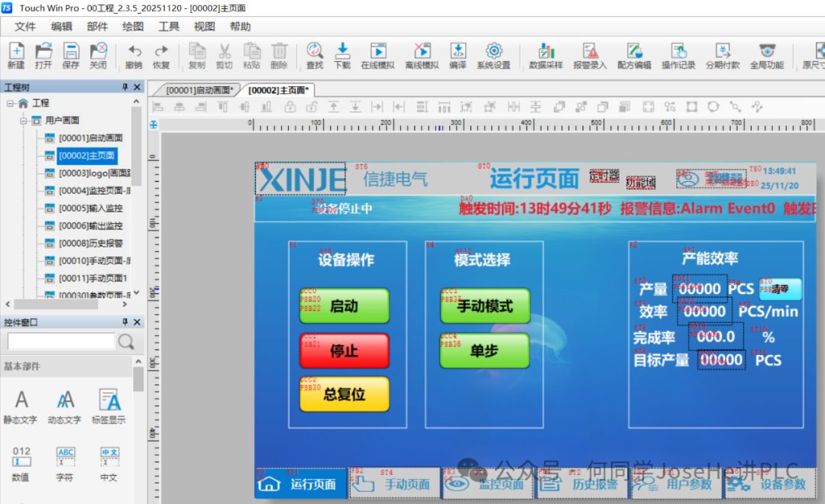Click the 基本部件 section scroll up arrow
825x504 pixels.
point(138,362)
